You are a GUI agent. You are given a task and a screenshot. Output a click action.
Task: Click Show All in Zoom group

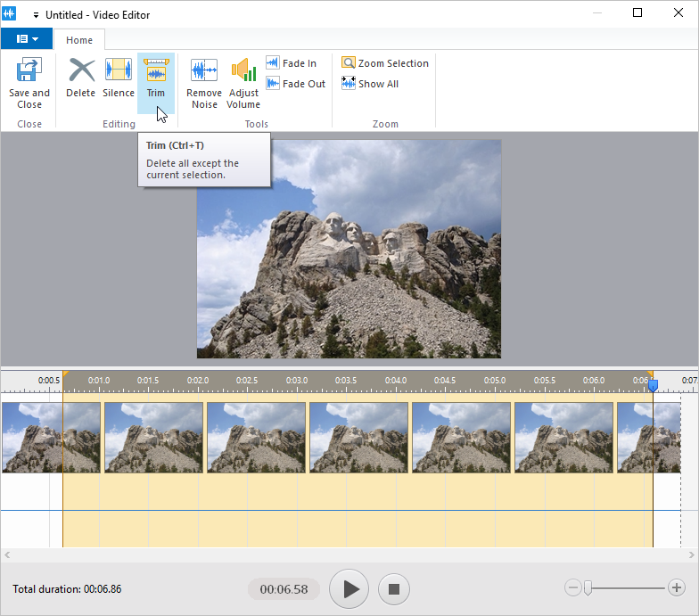click(x=370, y=84)
